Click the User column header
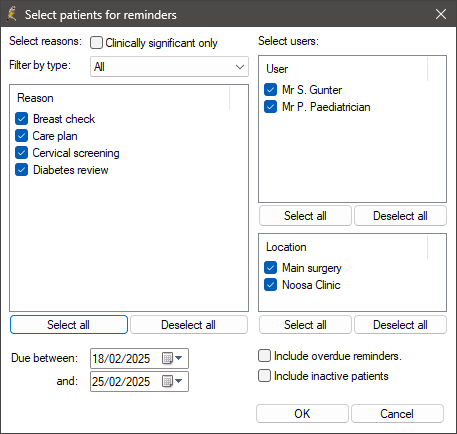 (x=343, y=69)
